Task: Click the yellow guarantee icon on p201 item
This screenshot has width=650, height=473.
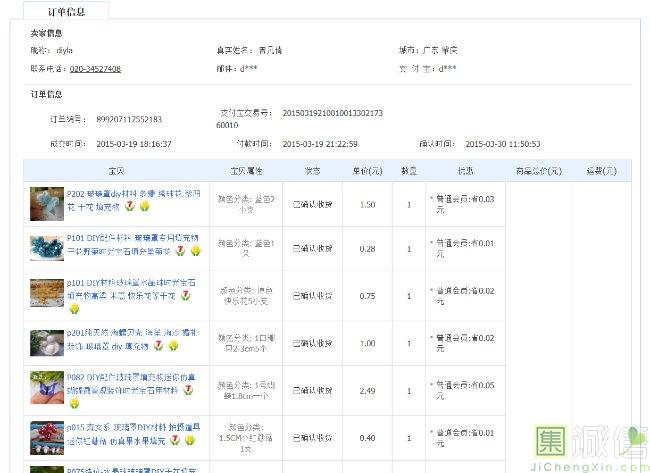Action: click(173, 346)
